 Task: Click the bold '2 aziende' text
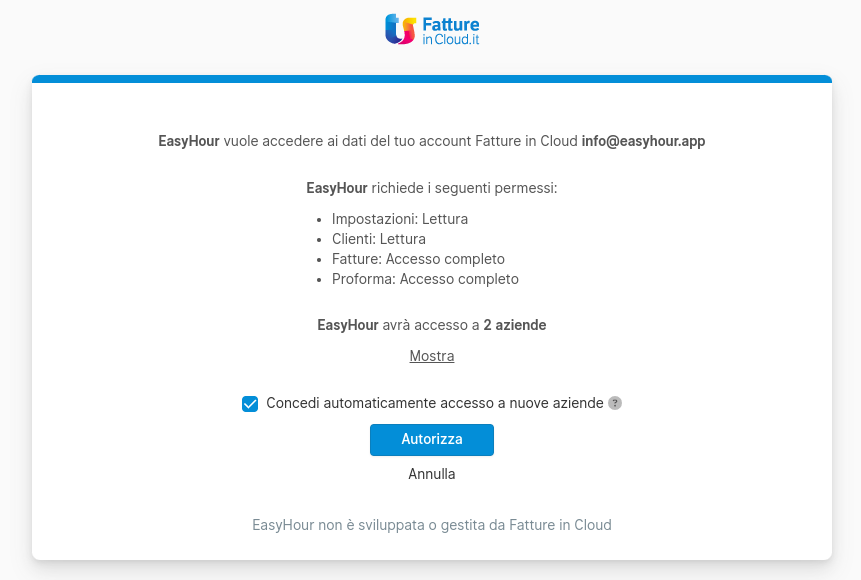point(515,325)
